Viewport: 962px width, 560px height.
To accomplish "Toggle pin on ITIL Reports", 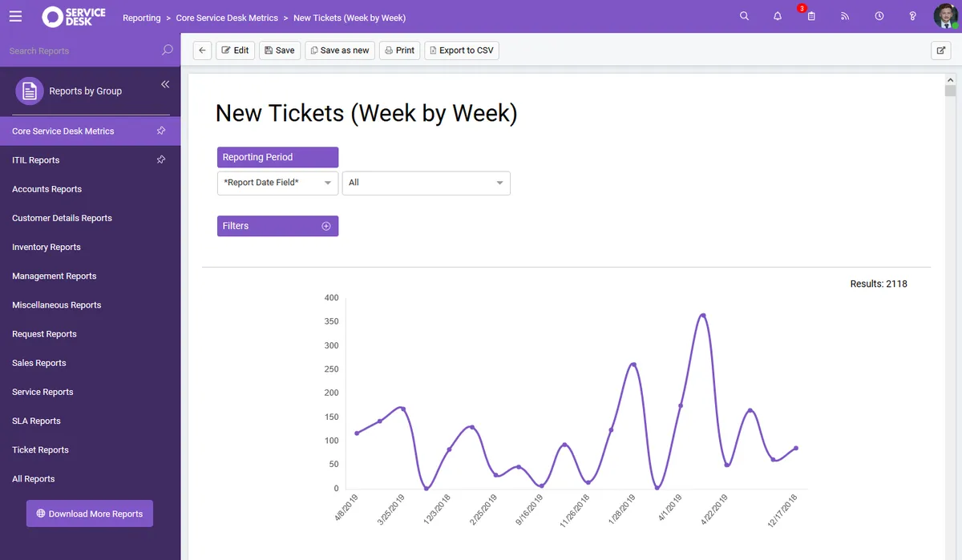I will pyautogui.click(x=161, y=159).
